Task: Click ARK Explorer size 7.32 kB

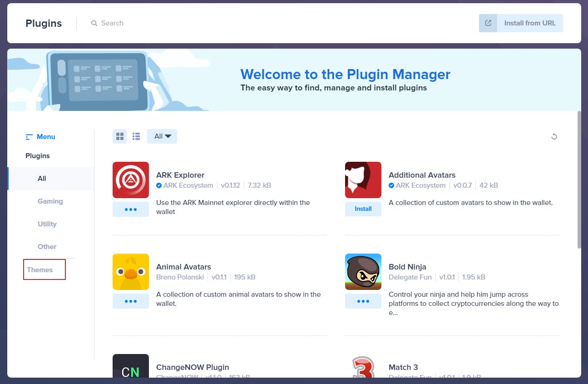Action: [x=260, y=185]
